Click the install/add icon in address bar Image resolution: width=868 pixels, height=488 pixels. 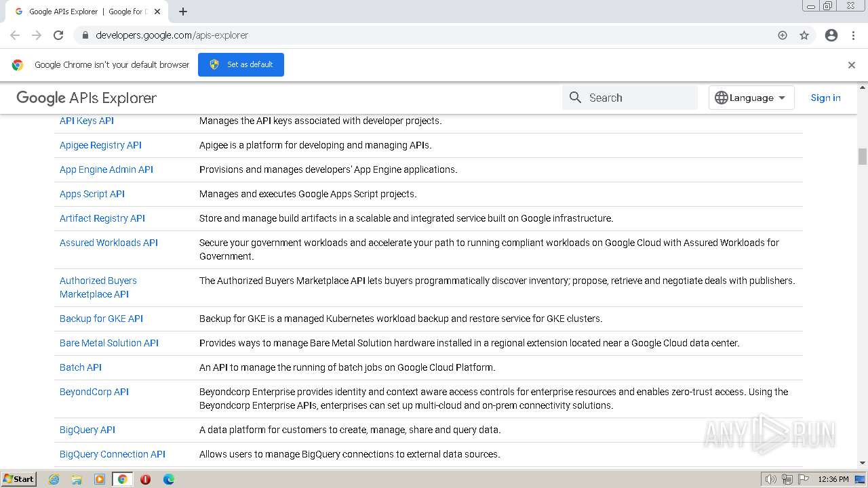(x=783, y=35)
